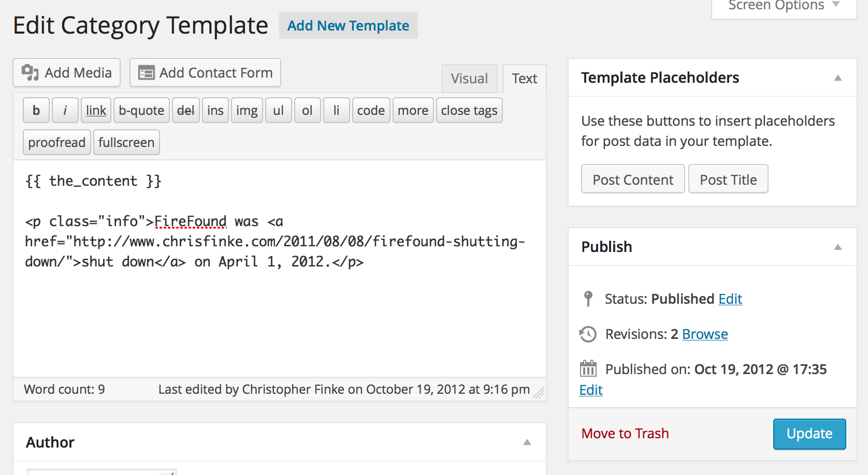
Task: Click the Add Contact Form button
Action: coord(205,72)
